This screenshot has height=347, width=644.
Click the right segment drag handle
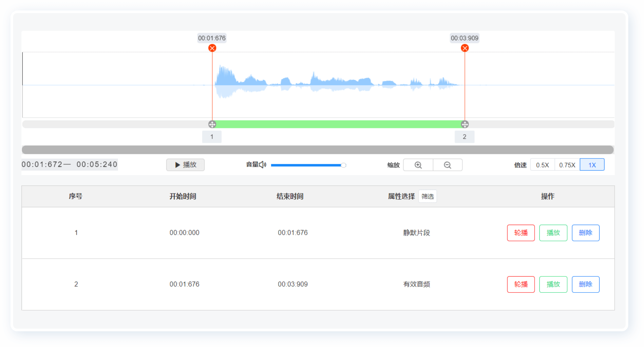pos(464,124)
